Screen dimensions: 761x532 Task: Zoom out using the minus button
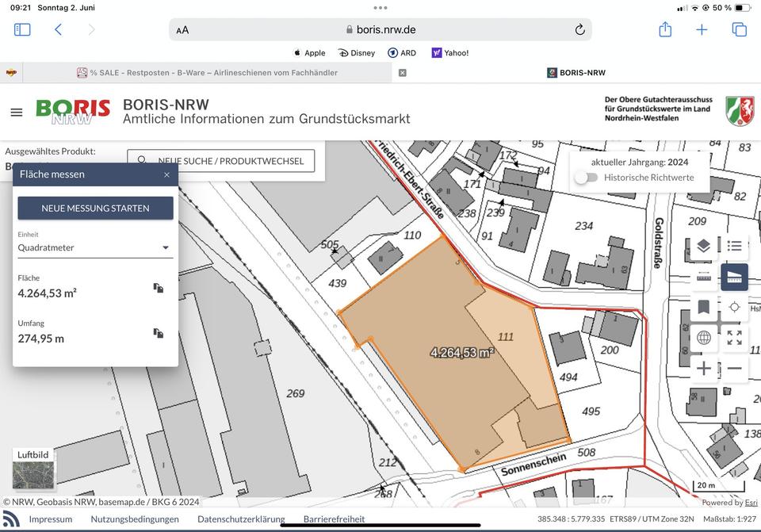tap(734, 368)
